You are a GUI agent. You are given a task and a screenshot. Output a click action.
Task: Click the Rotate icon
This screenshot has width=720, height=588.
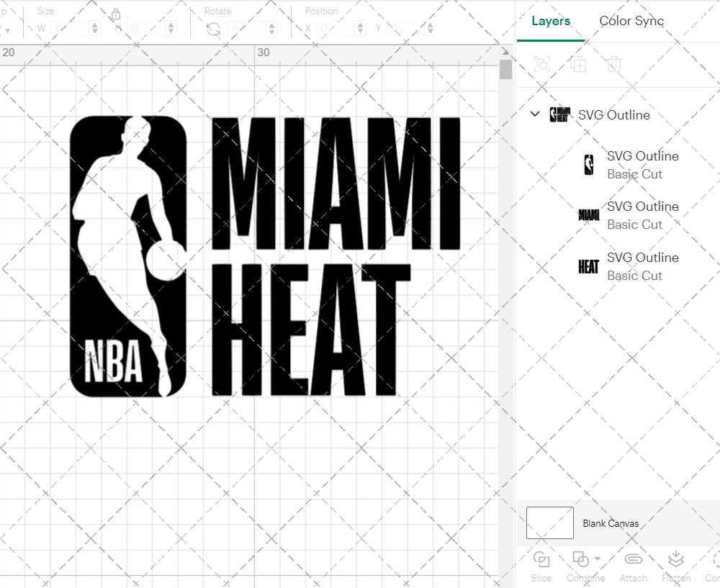(x=213, y=30)
